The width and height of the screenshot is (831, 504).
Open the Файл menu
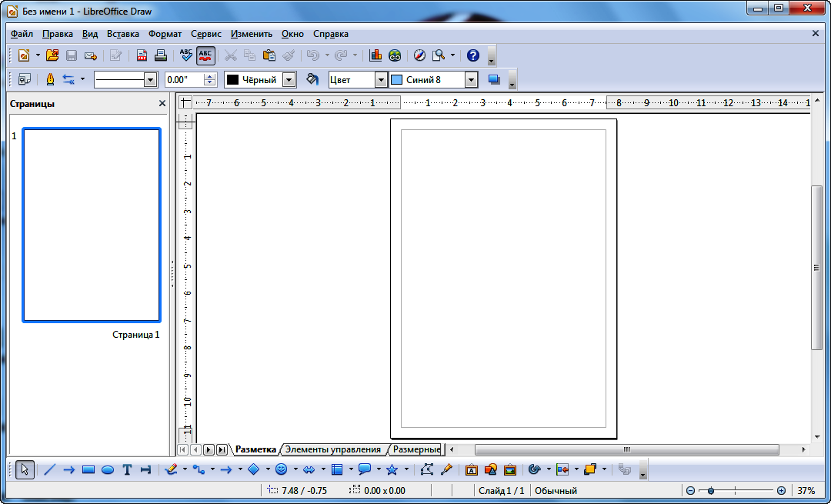coord(22,33)
